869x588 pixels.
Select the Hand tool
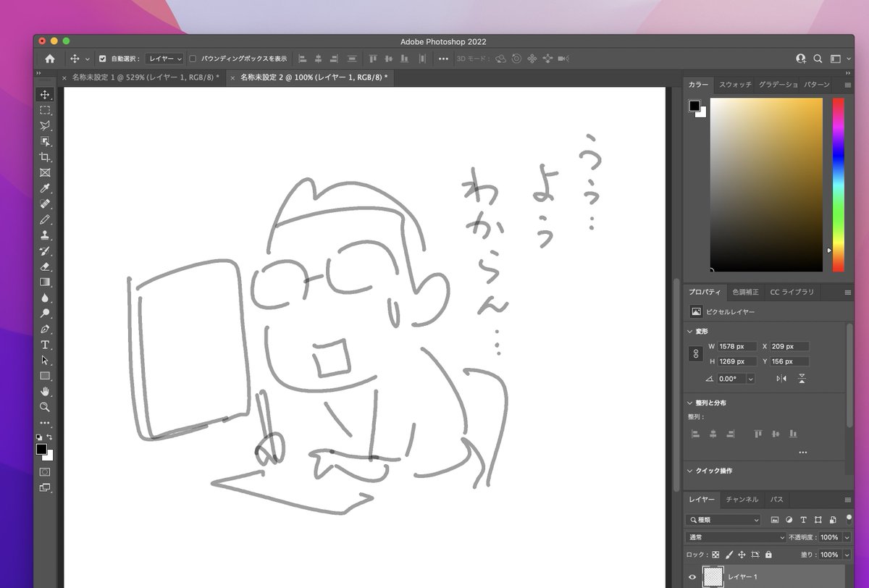(45, 391)
